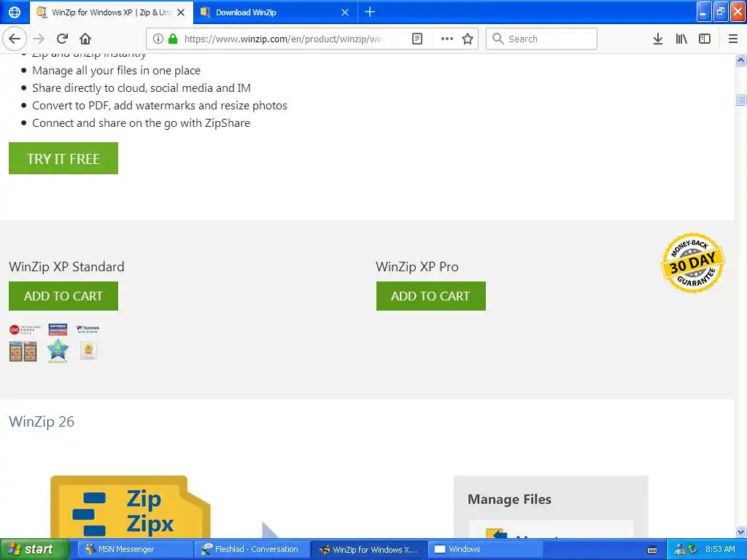
Task: Add WinZip XP Standard to cart
Action: click(x=63, y=296)
